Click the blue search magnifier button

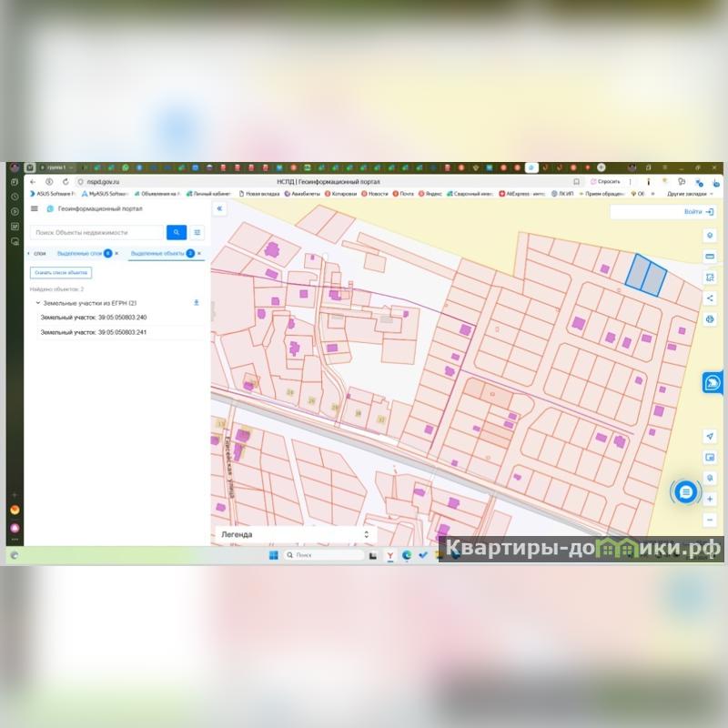click(177, 232)
